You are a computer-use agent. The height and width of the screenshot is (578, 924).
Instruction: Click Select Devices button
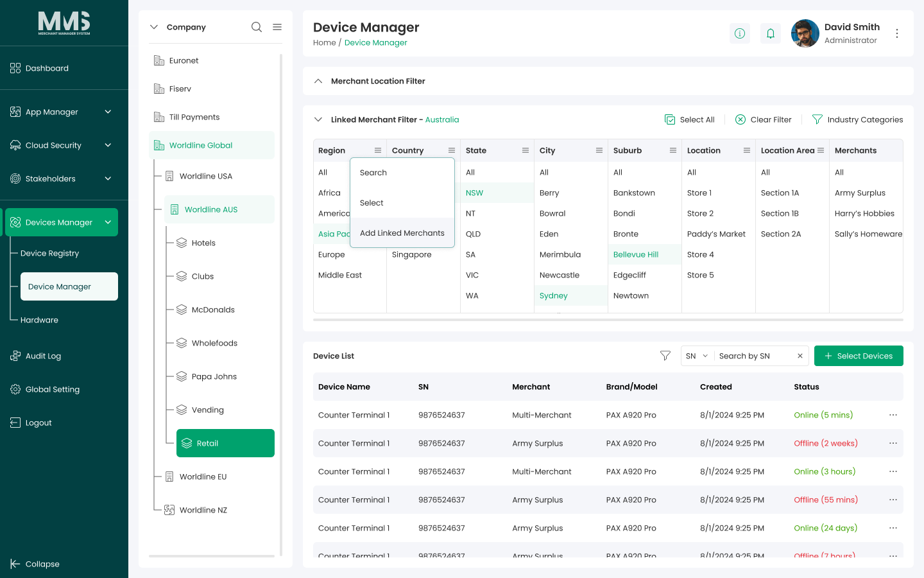(x=859, y=356)
